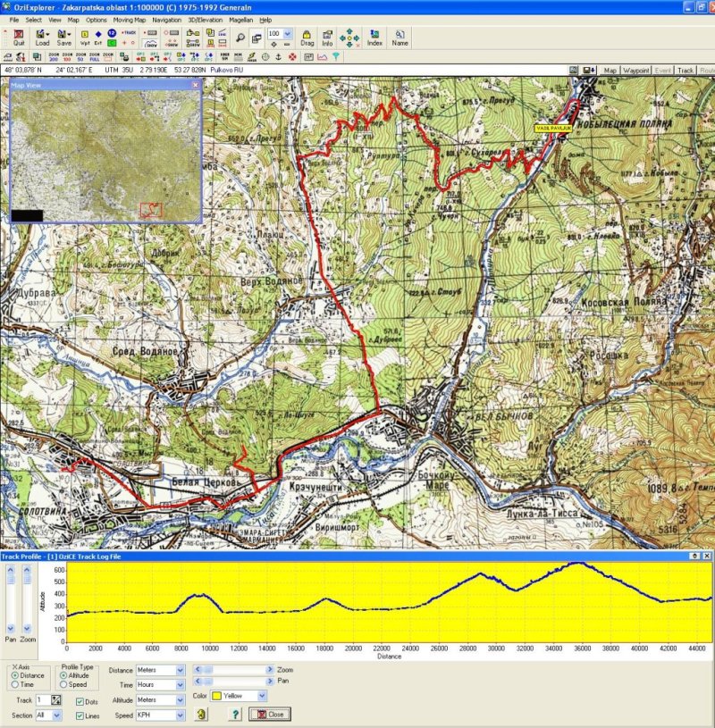Uncheck the Dots checkbox
Screen dimensions: 715x728
tap(80, 701)
